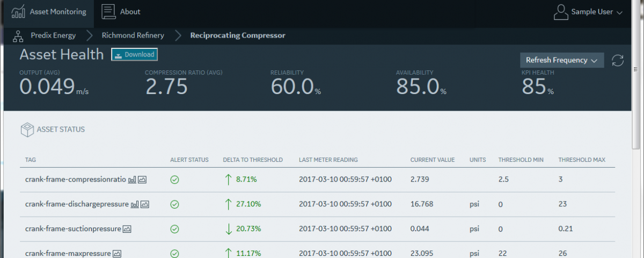Click the down arrow beside 20.73%
Screen dimensions: 644x258
(x=228, y=229)
